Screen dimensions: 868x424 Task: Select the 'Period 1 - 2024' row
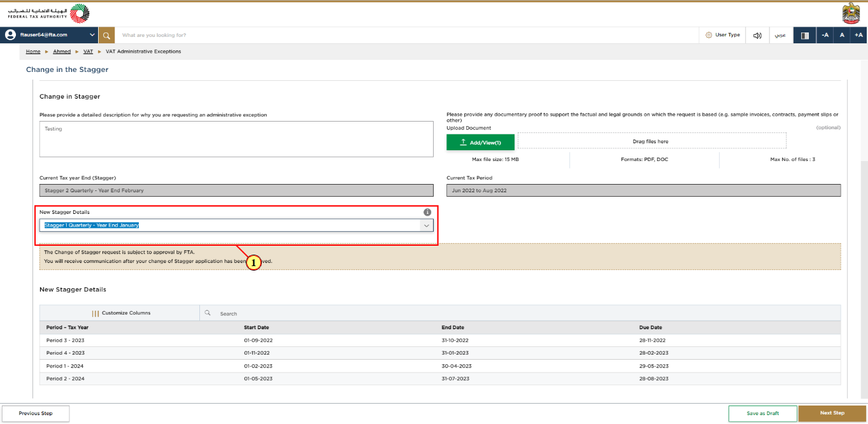[x=440, y=366]
